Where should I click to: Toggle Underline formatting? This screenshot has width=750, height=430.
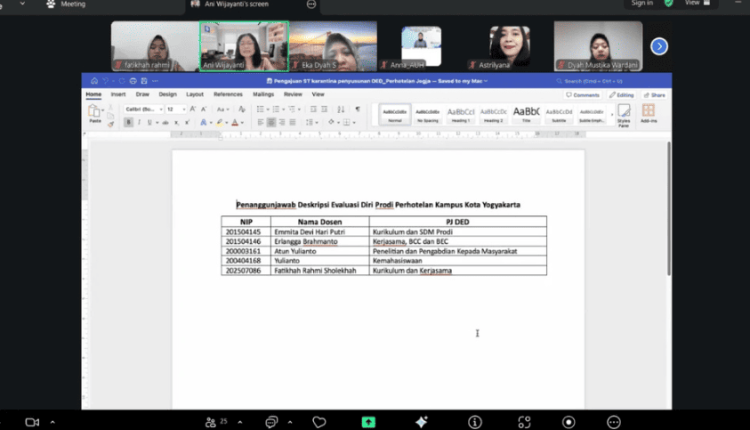coord(150,123)
